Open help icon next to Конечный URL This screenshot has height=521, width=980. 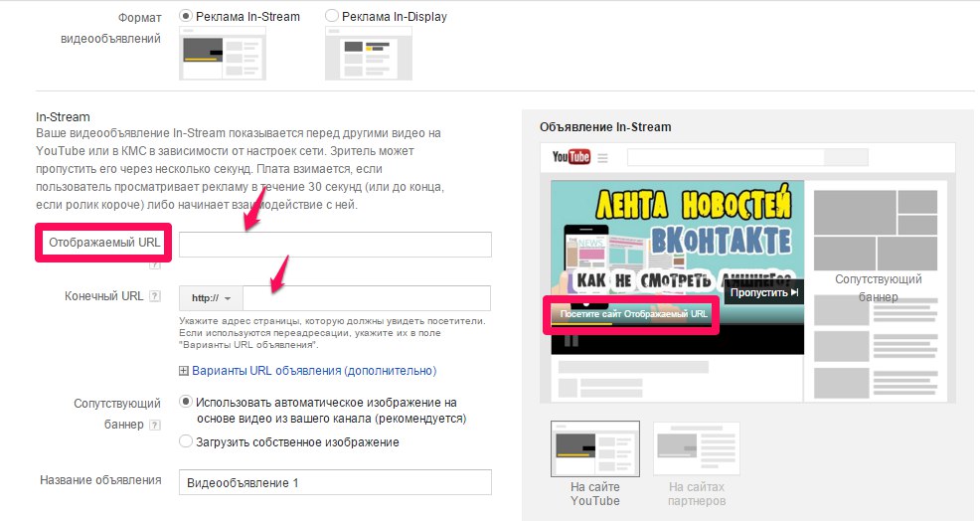(155, 296)
